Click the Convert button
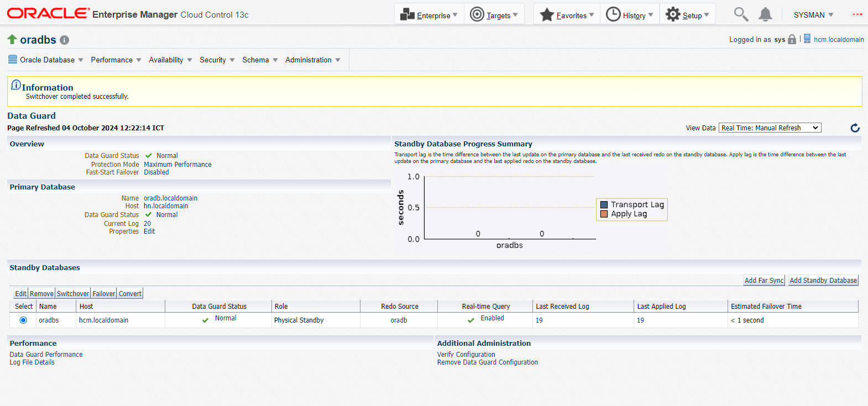This screenshot has width=868, height=406. tap(130, 294)
